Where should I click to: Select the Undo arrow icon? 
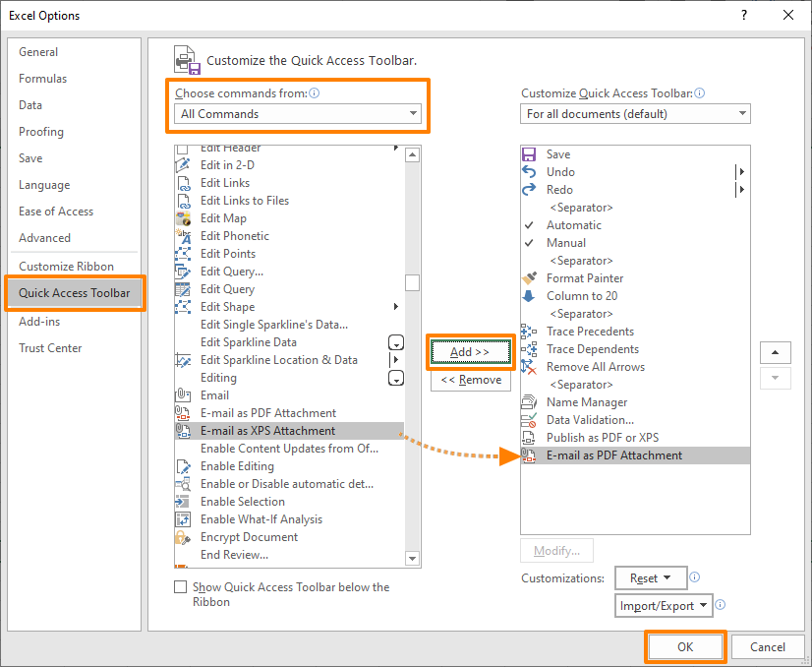point(529,172)
